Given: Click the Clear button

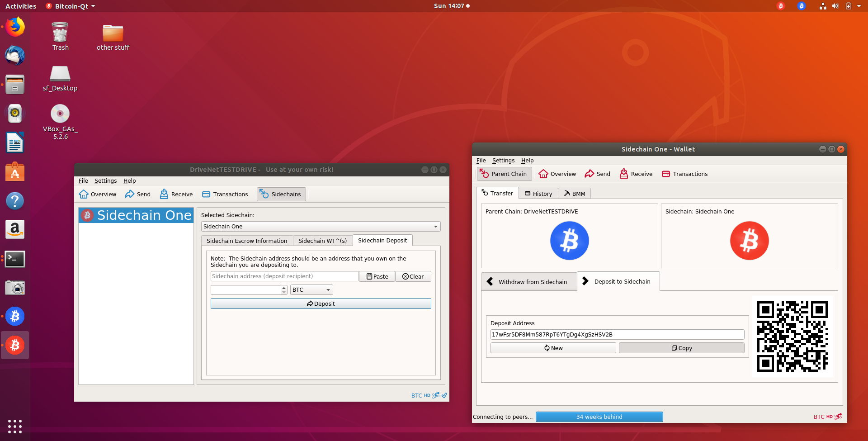Looking at the screenshot, I should pyautogui.click(x=413, y=276).
